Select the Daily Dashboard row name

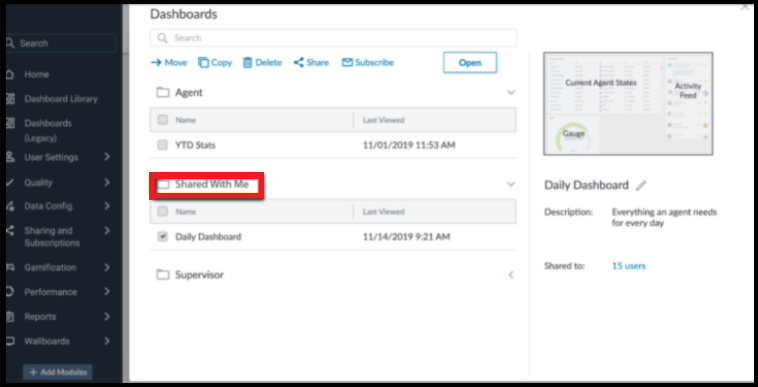[x=208, y=236]
